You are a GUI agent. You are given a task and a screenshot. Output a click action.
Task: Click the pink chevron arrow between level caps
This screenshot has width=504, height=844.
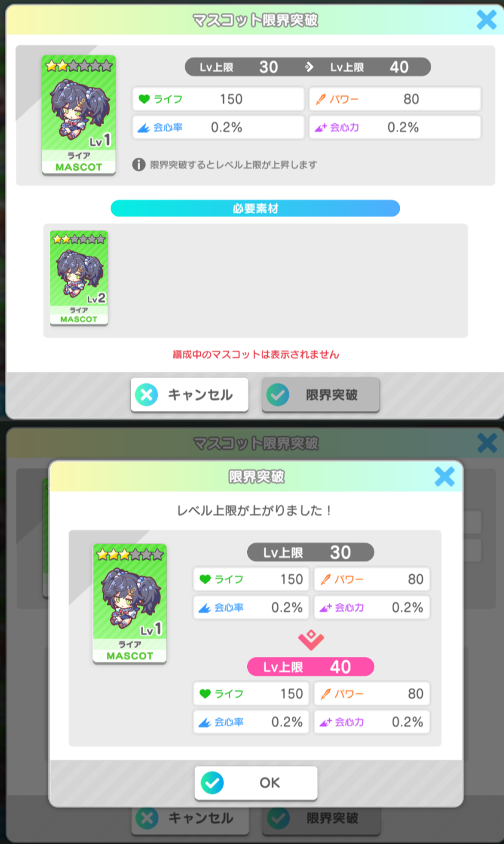coord(311,640)
